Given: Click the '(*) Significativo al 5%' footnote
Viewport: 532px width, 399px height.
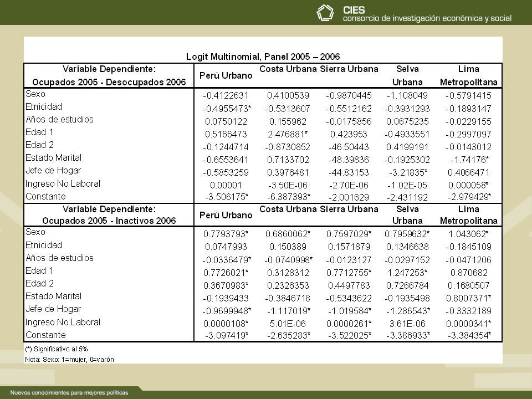Looking at the screenshot, I should (57, 349).
